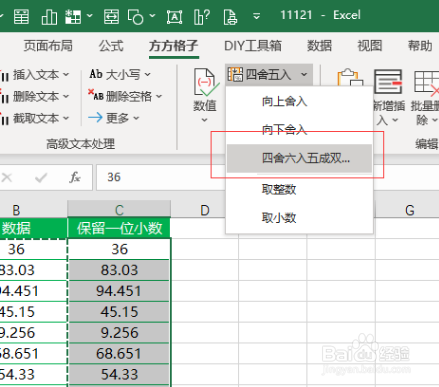439x387 pixels.
Task: Click the document touch icon in toolbar
Action: (230, 17)
